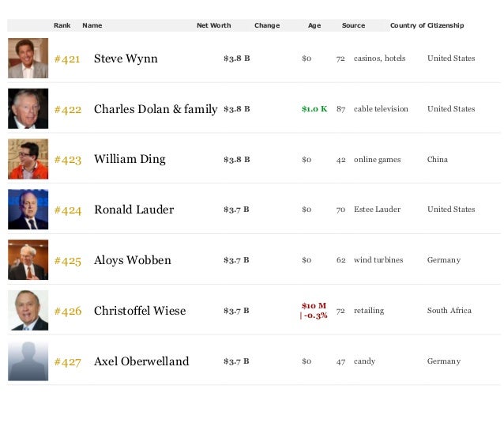Click the Estee Lauder source

377,210
